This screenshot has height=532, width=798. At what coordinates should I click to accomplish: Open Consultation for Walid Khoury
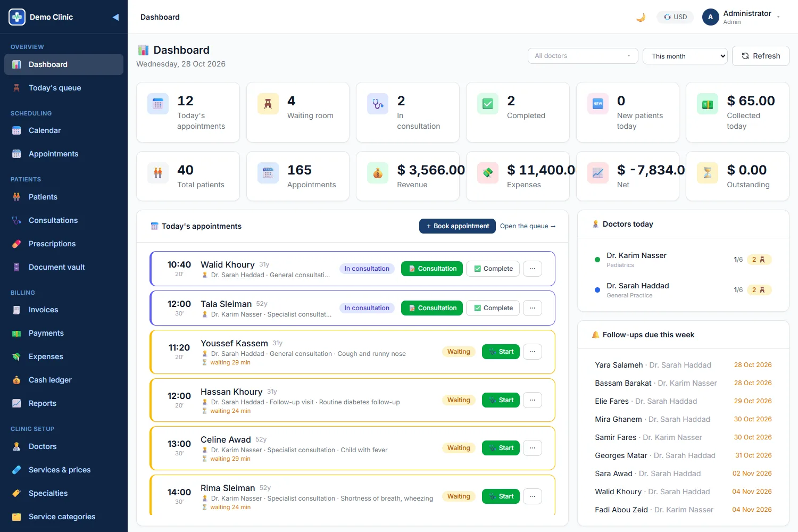[x=432, y=269]
